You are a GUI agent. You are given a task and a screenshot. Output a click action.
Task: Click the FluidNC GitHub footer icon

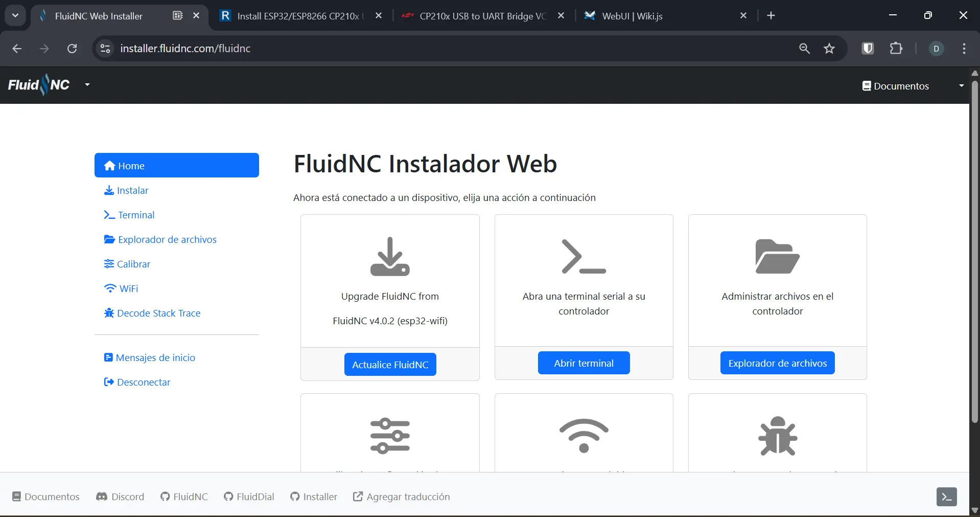(165, 497)
